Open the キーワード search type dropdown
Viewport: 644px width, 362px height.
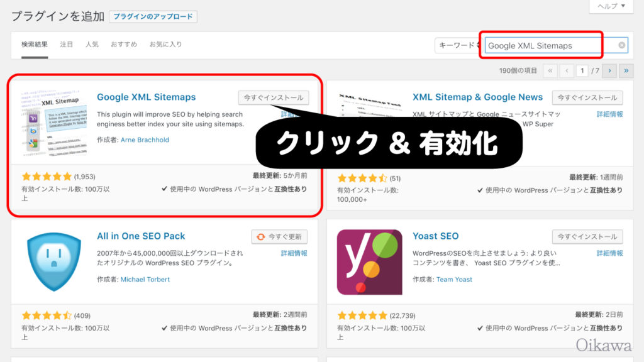(458, 45)
